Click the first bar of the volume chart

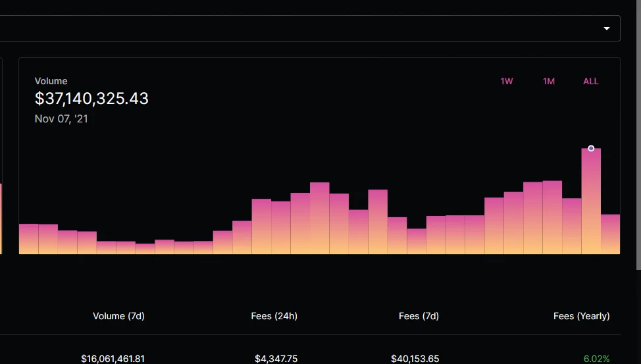pos(28,239)
